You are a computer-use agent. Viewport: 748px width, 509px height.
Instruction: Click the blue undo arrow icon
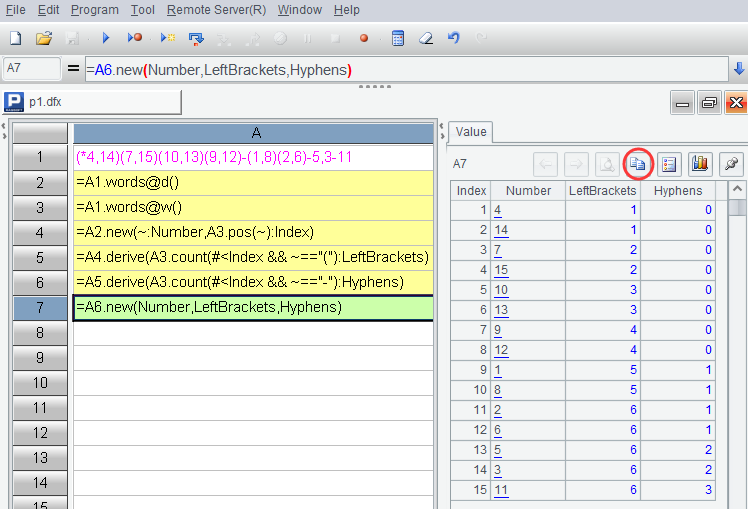[454, 38]
